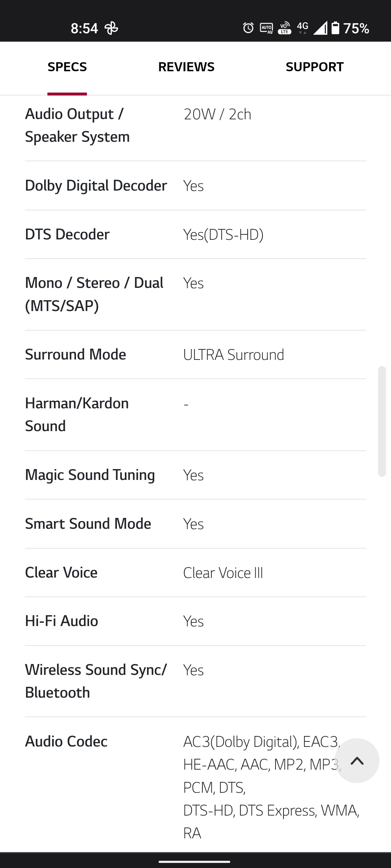
Task: Tap the Audio Codec spec row label
Action: click(x=66, y=741)
